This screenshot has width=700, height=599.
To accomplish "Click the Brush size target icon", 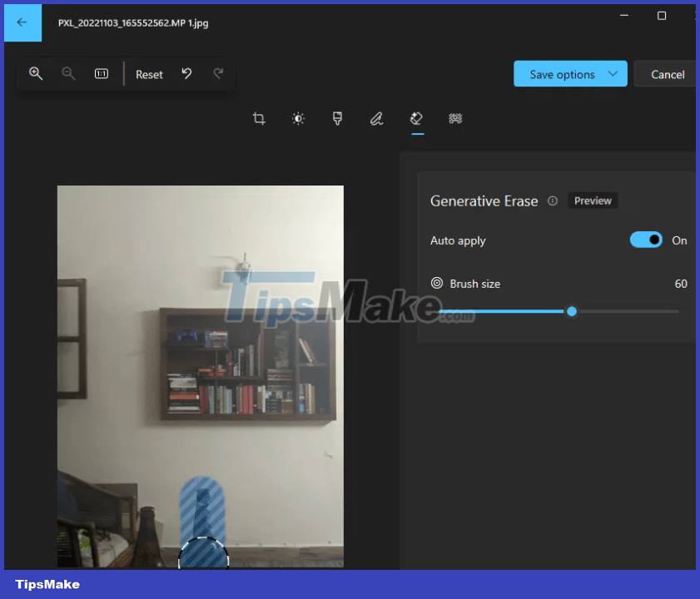I will [435, 283].
